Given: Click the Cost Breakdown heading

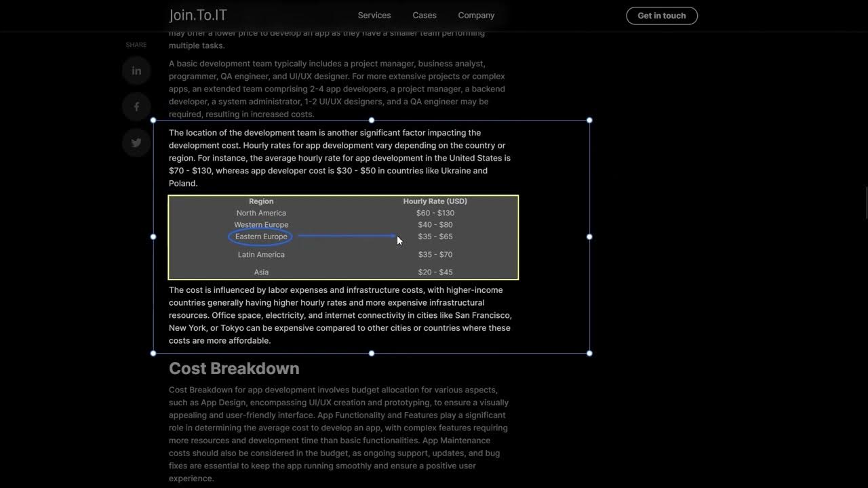Looking at the screenshot, I should (234, 368).
